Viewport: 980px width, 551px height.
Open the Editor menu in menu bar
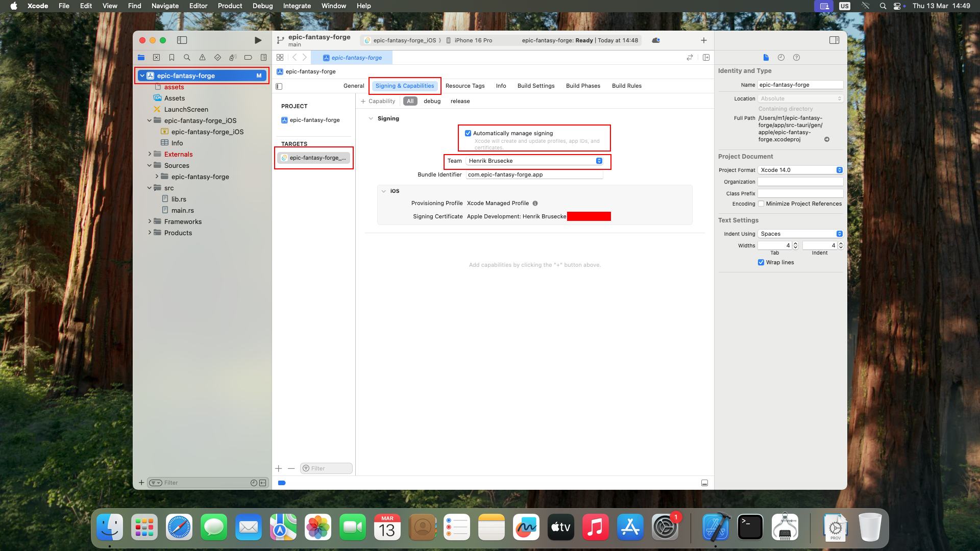(x=198, y=6)
